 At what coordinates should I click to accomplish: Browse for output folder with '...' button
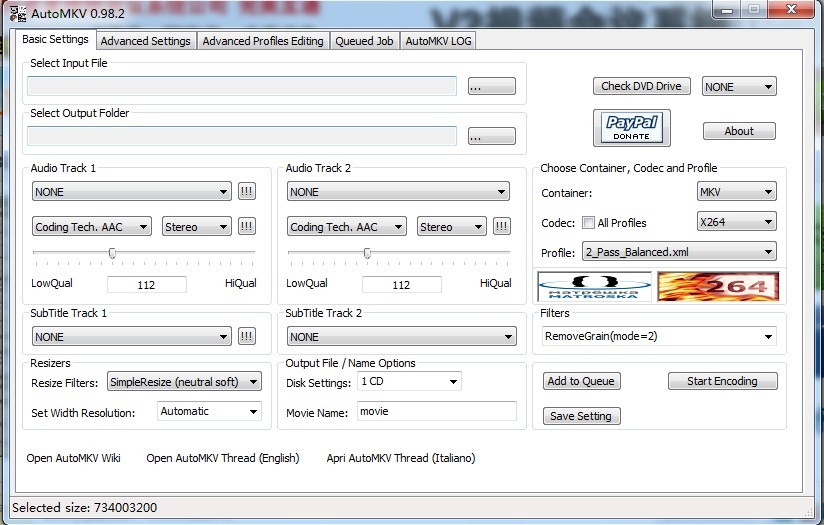[491, 136]
